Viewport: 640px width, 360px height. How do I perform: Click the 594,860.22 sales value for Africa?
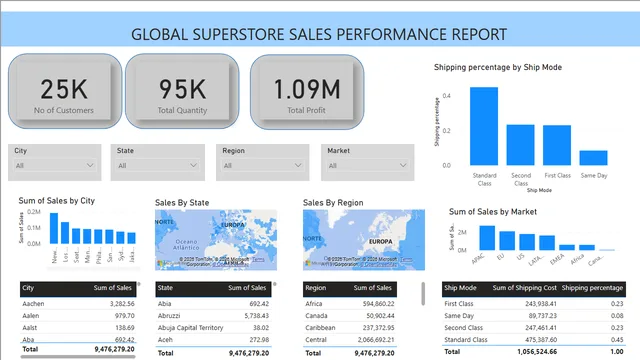tap(378, 304)
